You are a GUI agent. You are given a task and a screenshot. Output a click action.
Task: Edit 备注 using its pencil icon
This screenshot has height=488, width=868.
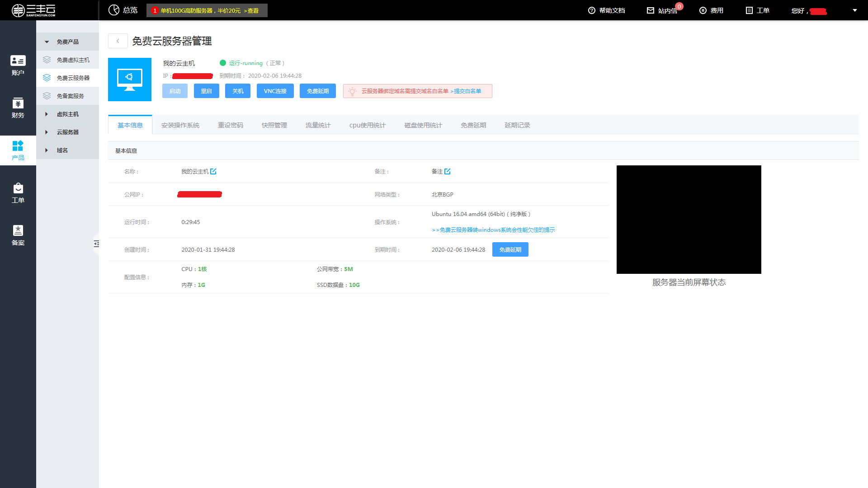[448, 171]
